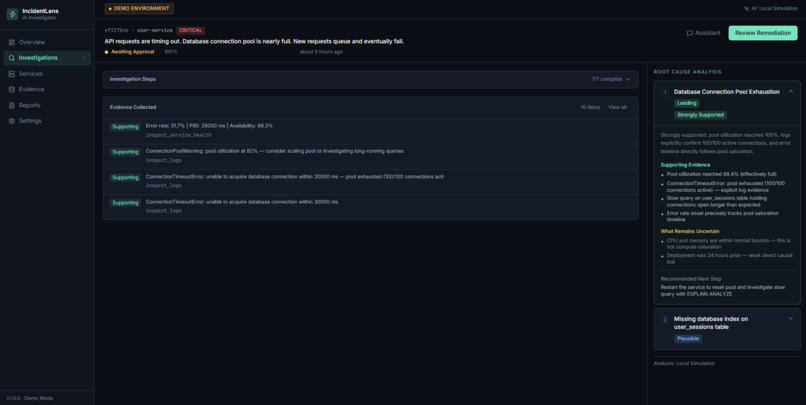Image resolution: width=806 pixels, height=405 pixels.
Task: Click the Overview menu label
Action: (x=32, y=42)
